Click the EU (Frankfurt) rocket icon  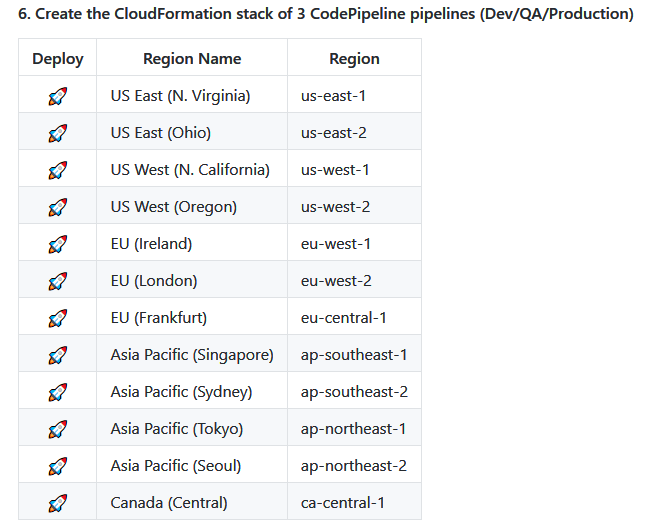pos(57,318)
